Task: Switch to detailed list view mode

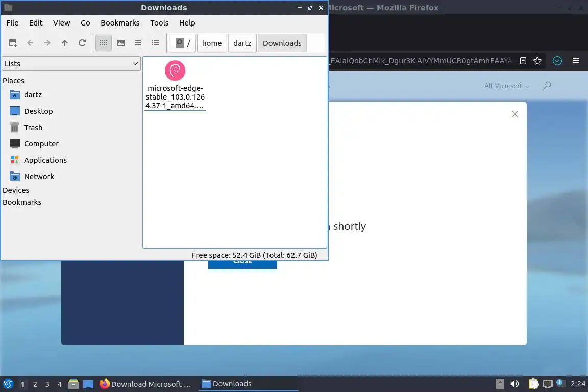Action: 156,43
